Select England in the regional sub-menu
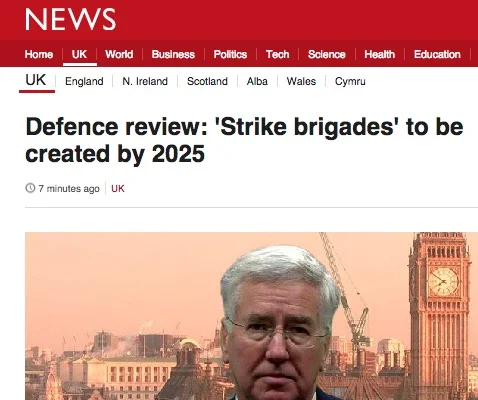Viewport: 478px width, 400px height. pos(84,81)
